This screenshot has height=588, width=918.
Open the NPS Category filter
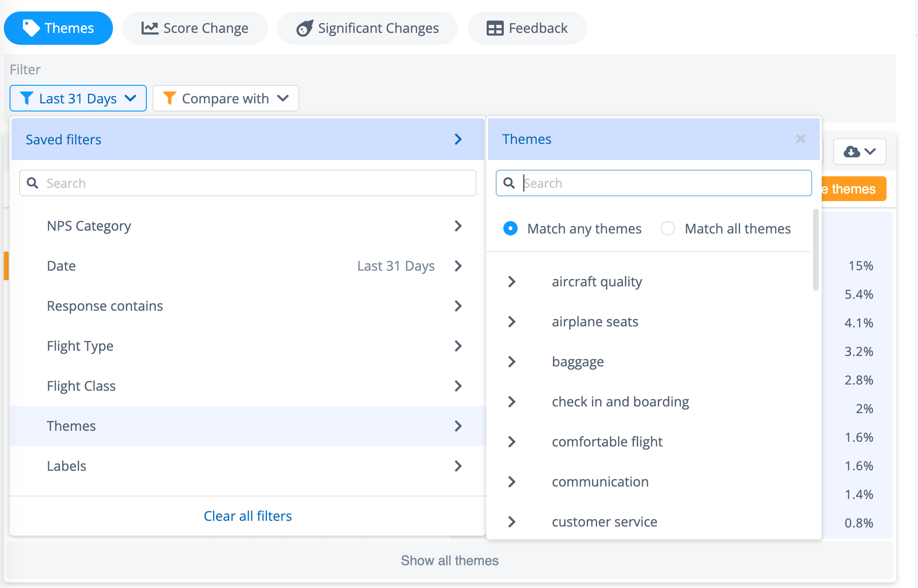[x=247, y=226]
